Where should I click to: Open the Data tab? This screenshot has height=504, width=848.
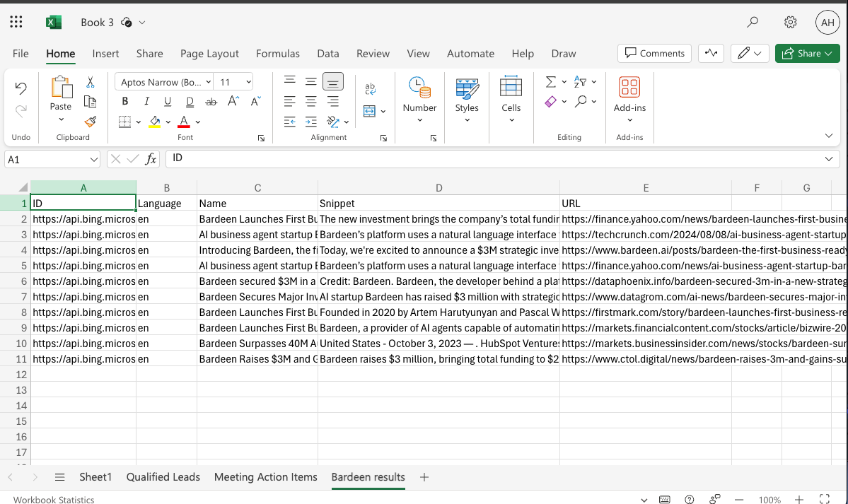328,54
